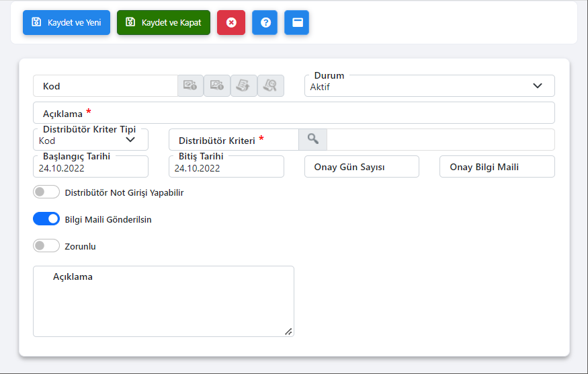
Task: Click Kaydet ve Yeni button
Action: [x=67, y=22]
